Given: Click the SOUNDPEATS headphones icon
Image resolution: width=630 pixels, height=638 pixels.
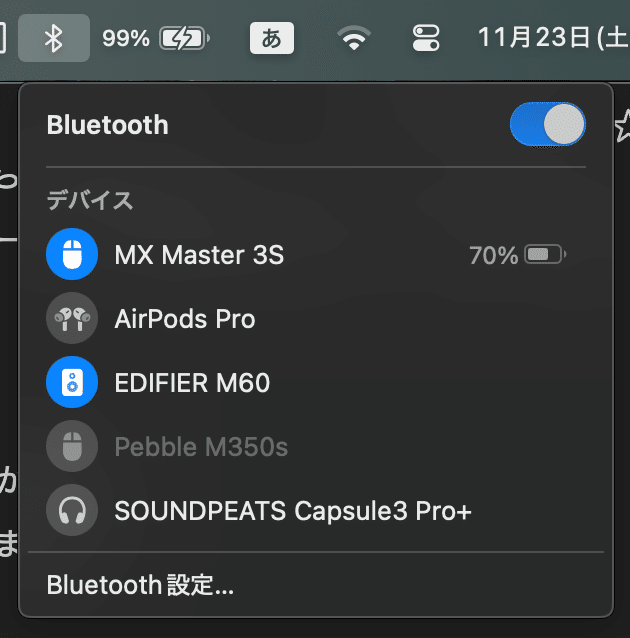Looking at the screenshot, I should click(x=72, y=510).
